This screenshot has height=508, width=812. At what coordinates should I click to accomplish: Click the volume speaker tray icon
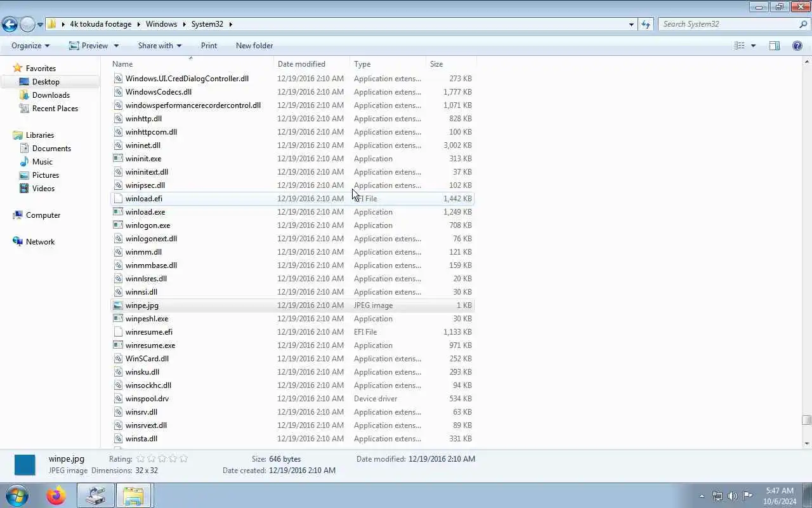[x=733, y=496]
